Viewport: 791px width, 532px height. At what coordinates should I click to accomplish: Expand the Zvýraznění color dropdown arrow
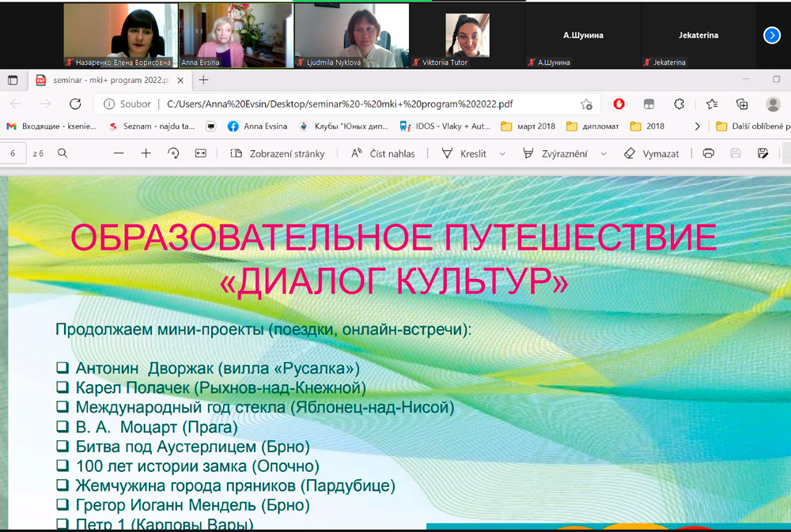pyautogui.click(x=604, y=153)
